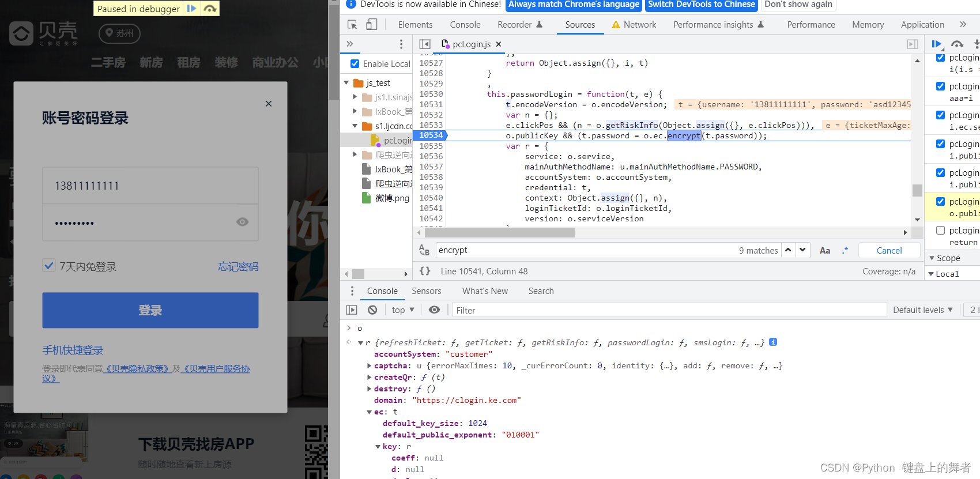The height and width of the screenshot is (479, 980).
Task: Collapse the Scope section
Action: click(x=932, y=258)
